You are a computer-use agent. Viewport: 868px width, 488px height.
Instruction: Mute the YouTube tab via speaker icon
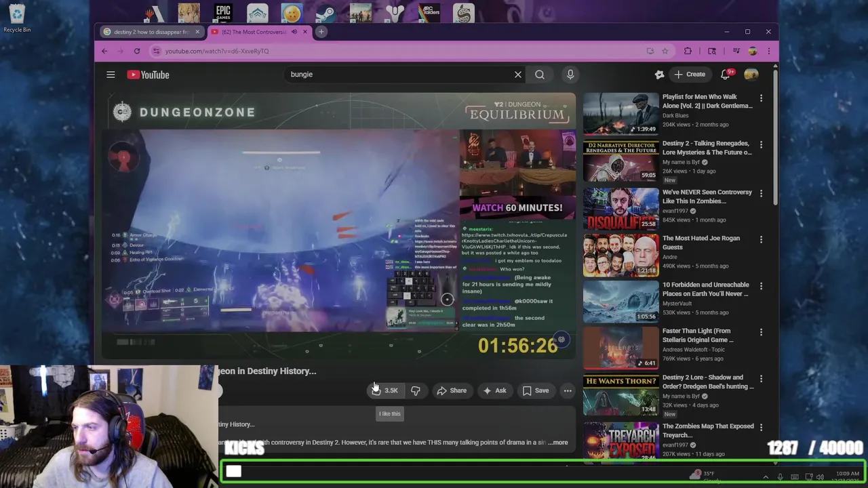coord(294,32)
